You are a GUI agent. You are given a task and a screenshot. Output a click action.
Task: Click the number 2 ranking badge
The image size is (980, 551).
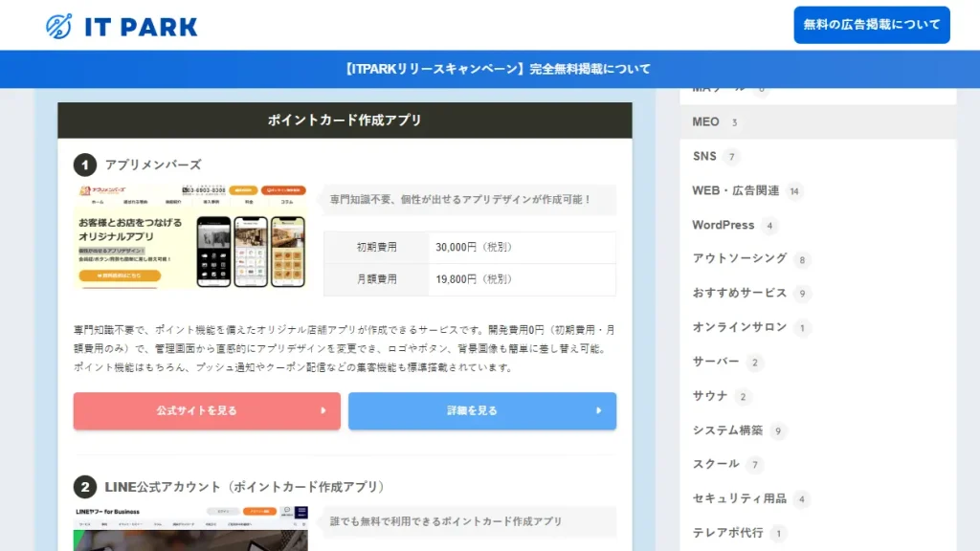85,487
